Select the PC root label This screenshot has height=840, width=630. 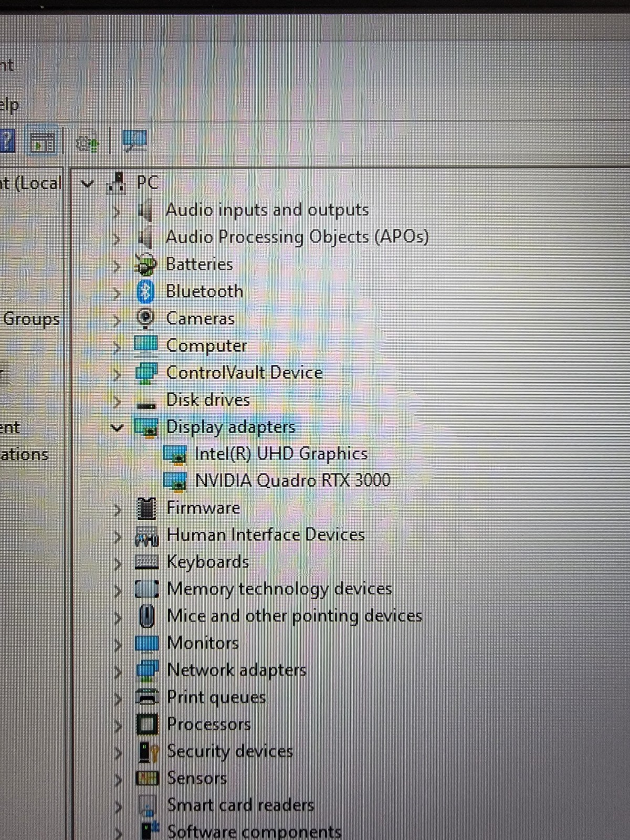pos(148,183)
